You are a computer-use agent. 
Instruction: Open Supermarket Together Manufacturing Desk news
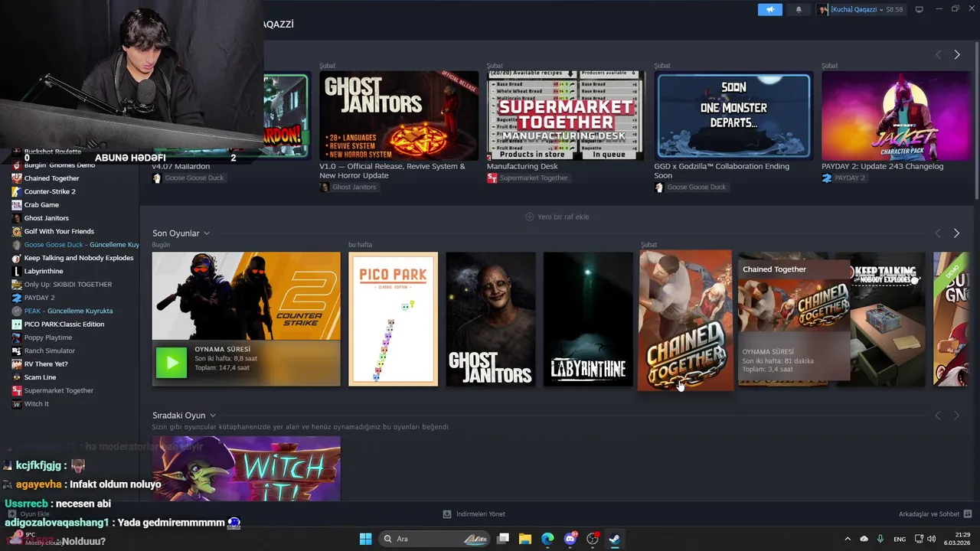pyautogui.click(x=566, y=116)
